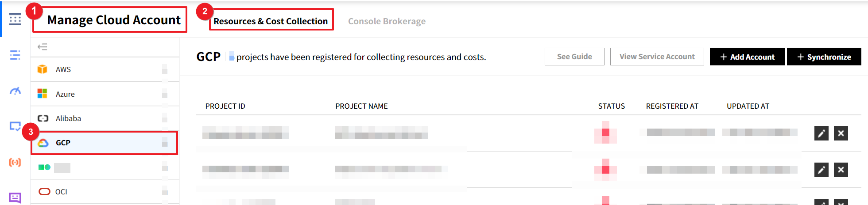Viewport: 868px width, 205px height.
Task: Click the purple chat message icon
Action: click(x=15, y=197)
